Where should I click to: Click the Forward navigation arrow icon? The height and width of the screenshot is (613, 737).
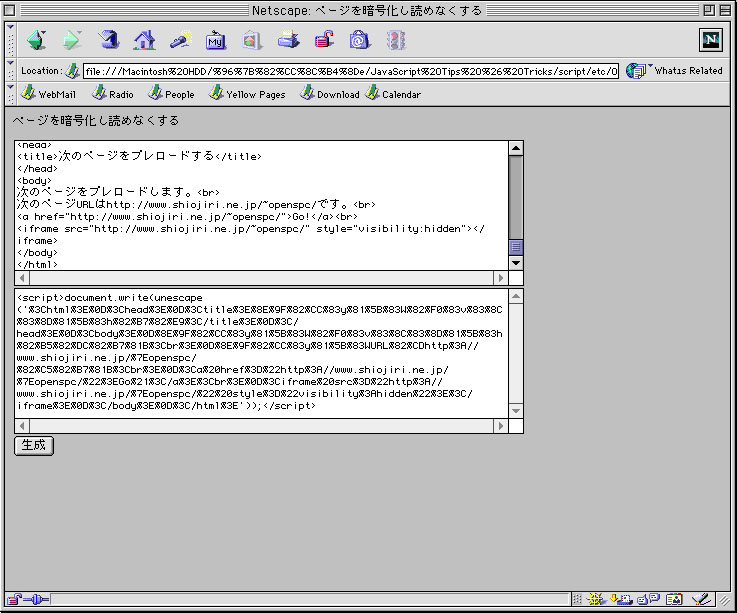pyautogui.click(x=71, y=40)
